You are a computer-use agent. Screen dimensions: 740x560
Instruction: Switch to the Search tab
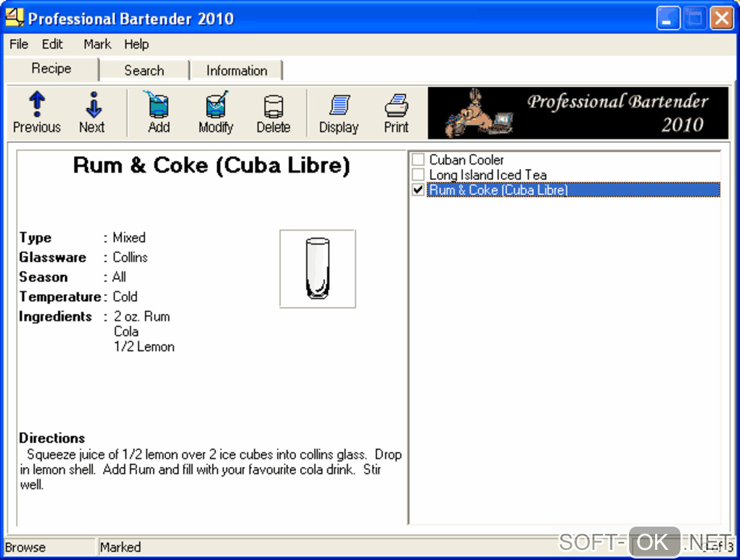(x=144, y=71)
